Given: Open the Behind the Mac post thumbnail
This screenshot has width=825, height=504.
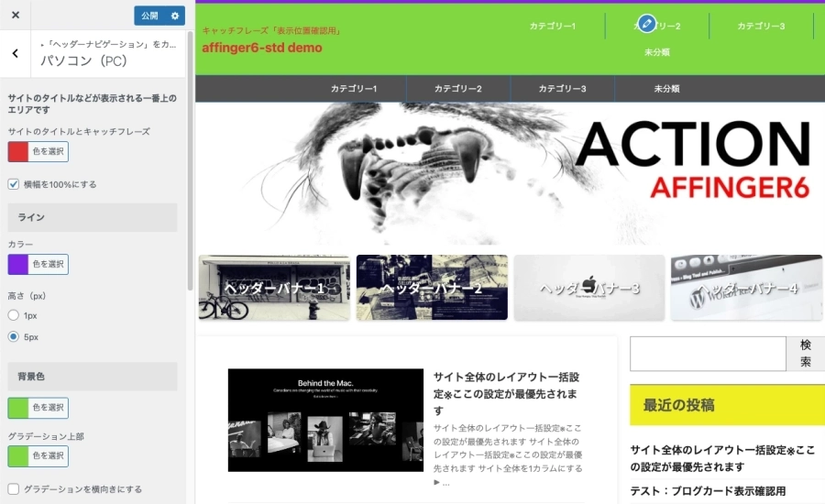Looking at the screenshot, I should [x=325, y=420].
